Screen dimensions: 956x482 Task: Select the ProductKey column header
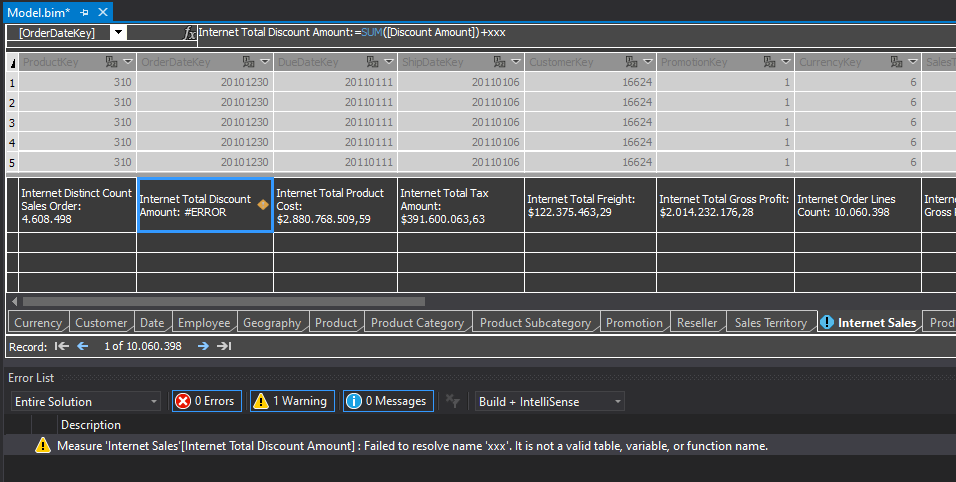click(77, 62)
